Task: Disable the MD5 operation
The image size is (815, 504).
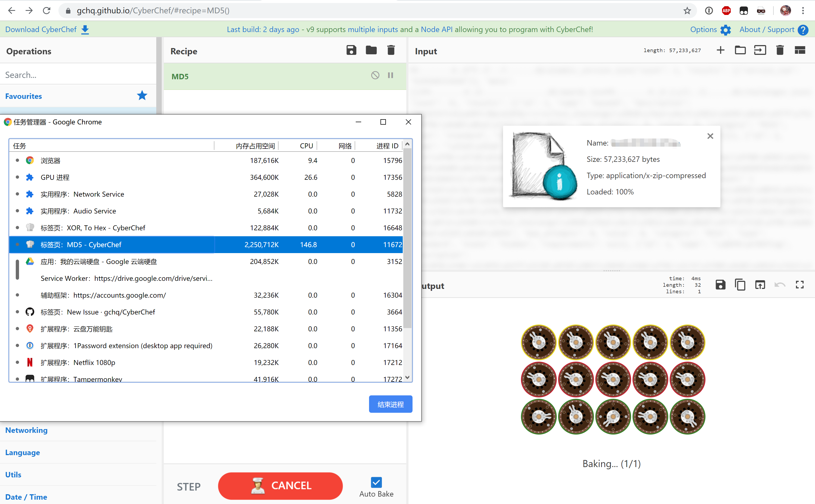Action: (x=375, y=75)
